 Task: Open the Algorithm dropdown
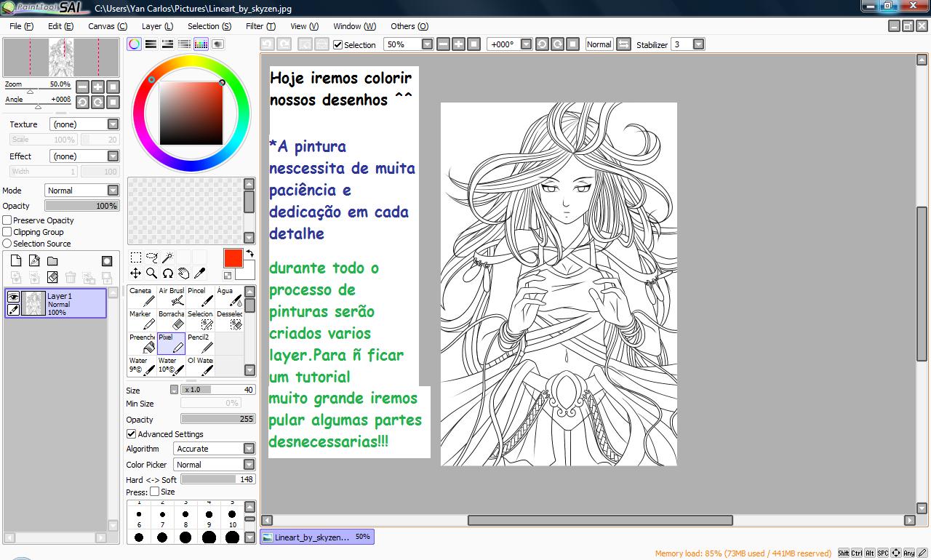click(x=215, y=449)
